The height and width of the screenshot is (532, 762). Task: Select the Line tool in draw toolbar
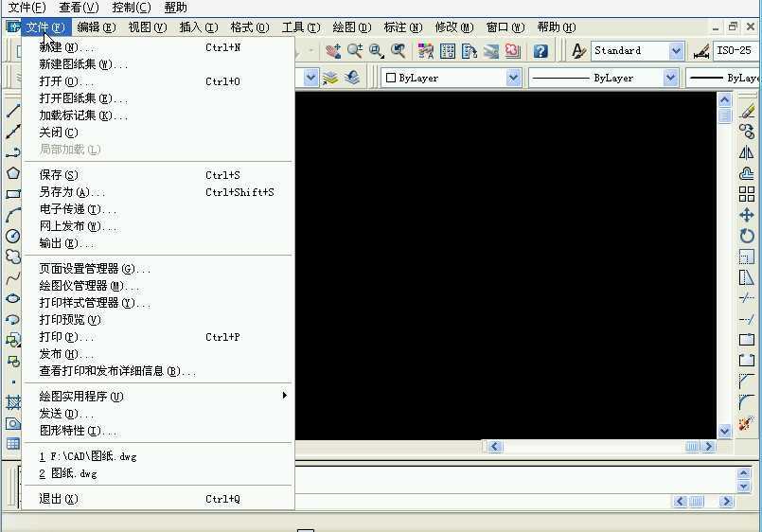click(13, 111)
